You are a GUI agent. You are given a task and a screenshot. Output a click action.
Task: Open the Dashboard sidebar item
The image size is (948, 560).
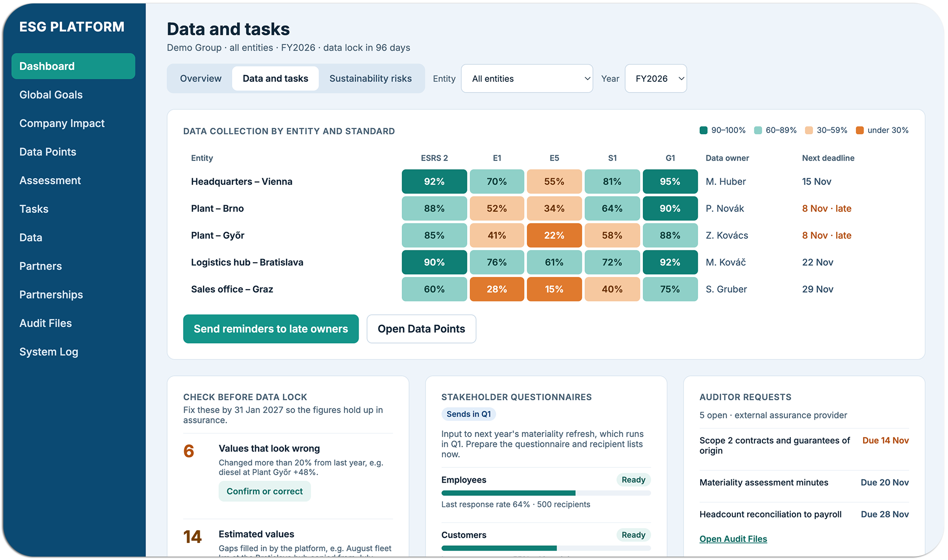[73, 66]
